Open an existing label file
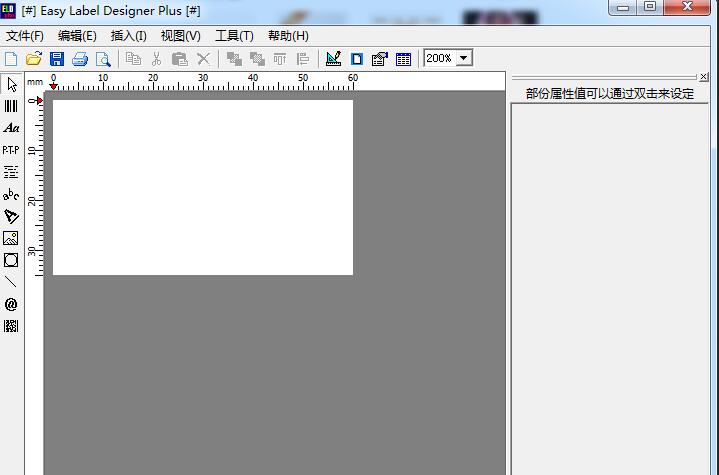719x475 pixels. (33, 59)
